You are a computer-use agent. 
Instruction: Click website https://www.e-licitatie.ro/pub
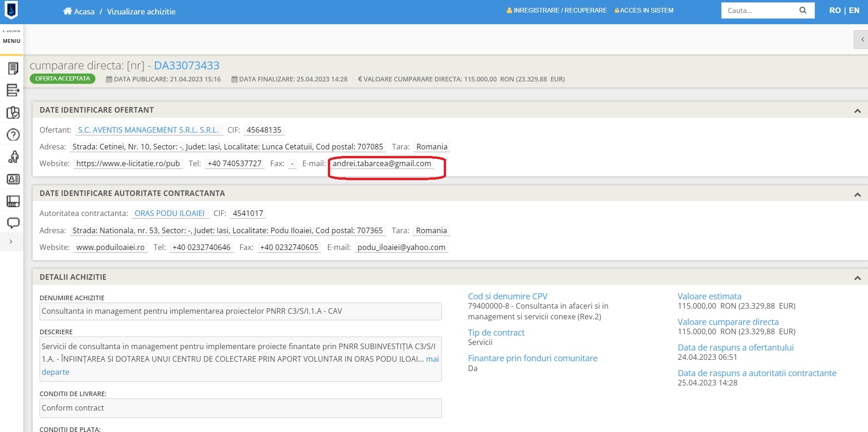(x=128, y=163)
